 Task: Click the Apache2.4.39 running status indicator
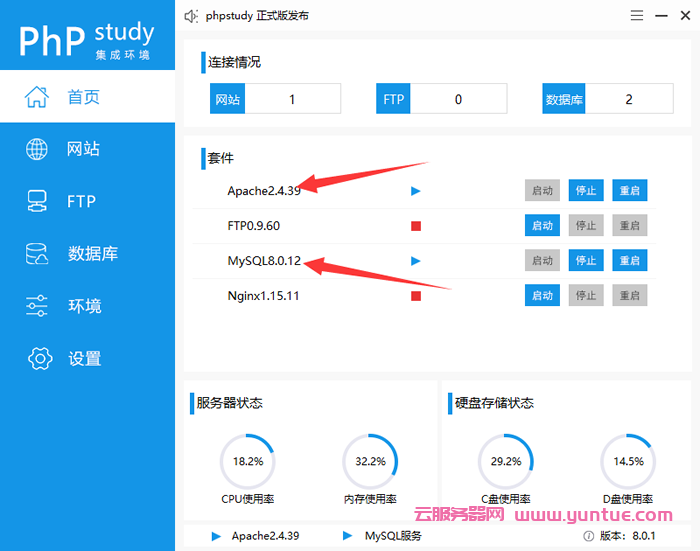[x=416, y=190]
